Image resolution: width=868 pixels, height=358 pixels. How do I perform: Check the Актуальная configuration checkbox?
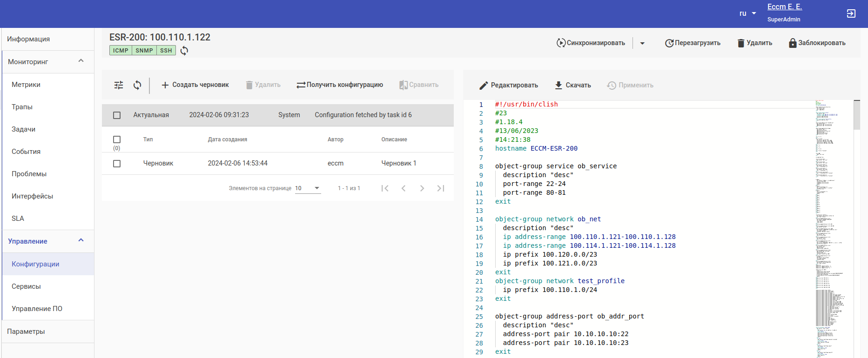tap(117, 115)
